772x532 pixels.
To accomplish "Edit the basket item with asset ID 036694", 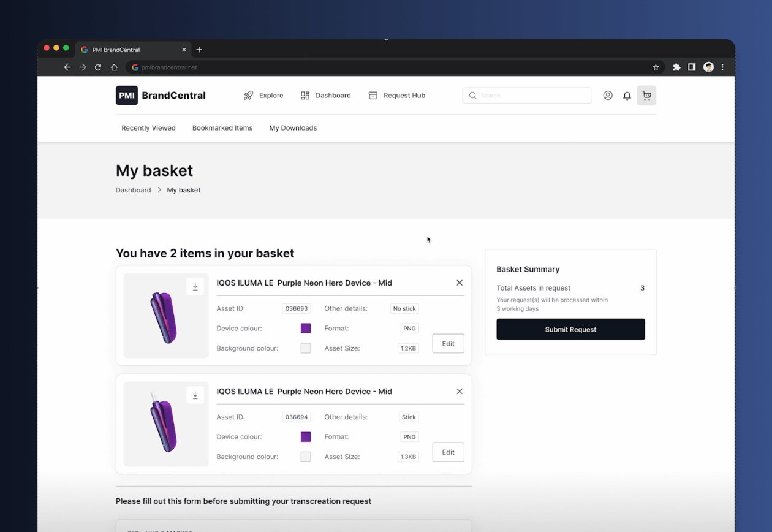I will (448, 452).
